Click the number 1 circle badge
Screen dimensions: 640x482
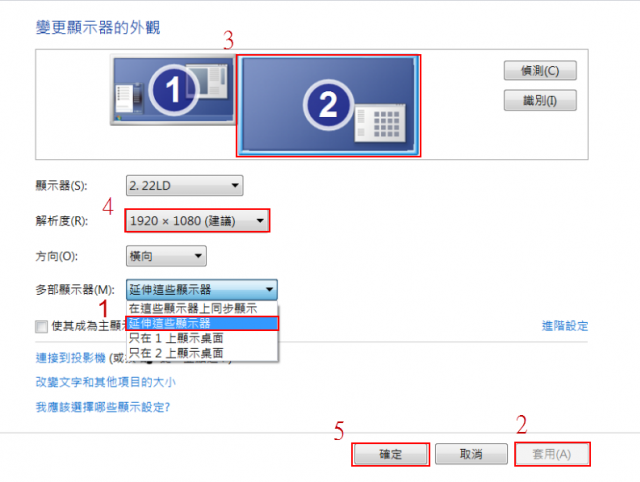pos(173,90)
